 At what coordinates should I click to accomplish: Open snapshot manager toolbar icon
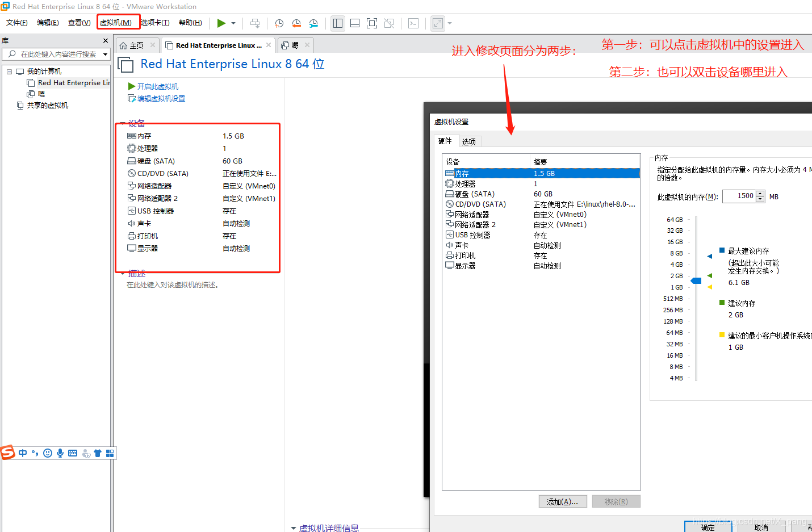(x=313, y=23)
